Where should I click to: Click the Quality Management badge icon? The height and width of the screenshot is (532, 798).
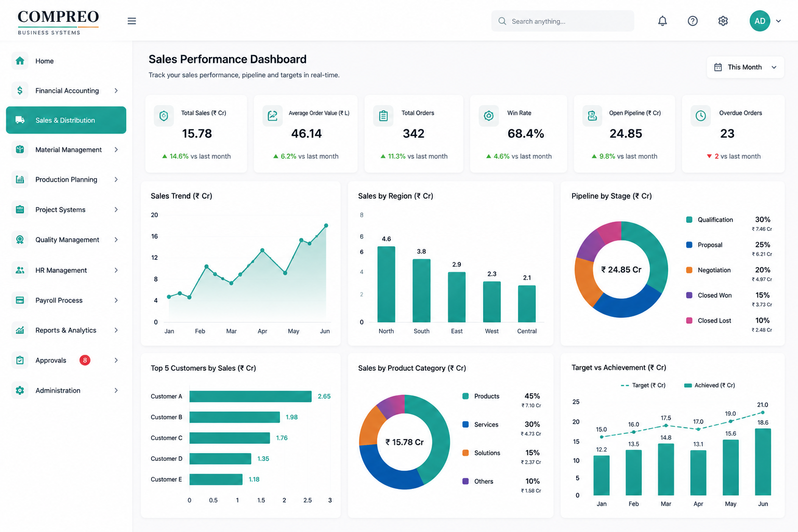20,240
